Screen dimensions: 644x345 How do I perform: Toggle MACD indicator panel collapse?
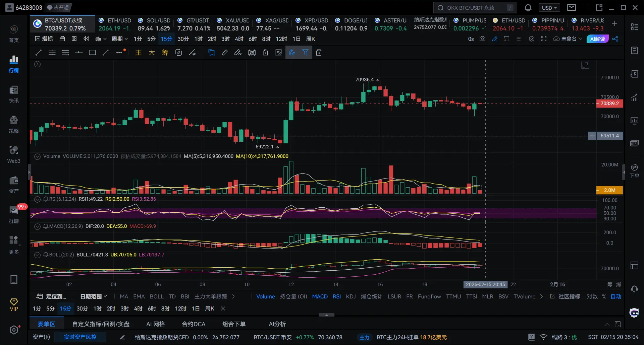click(x=38, y=226)
